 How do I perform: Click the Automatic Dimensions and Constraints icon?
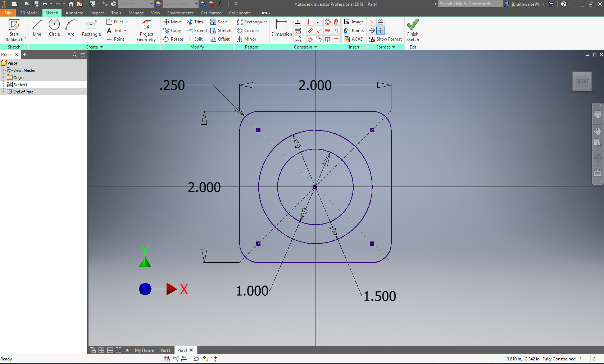coord(298,22)
